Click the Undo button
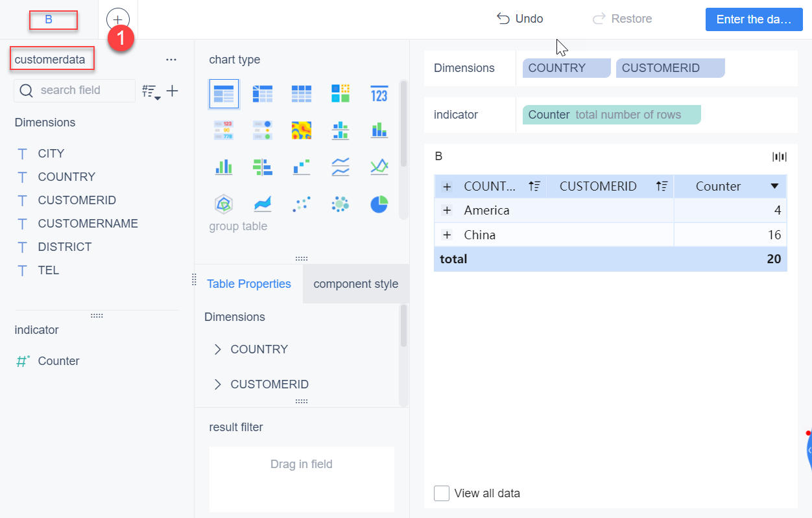This screenshot has height=518, width=812. point(519,19)
